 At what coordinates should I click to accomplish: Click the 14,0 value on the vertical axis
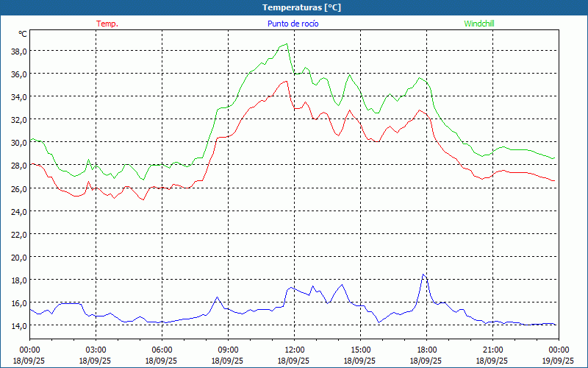[x=18, y=325]
